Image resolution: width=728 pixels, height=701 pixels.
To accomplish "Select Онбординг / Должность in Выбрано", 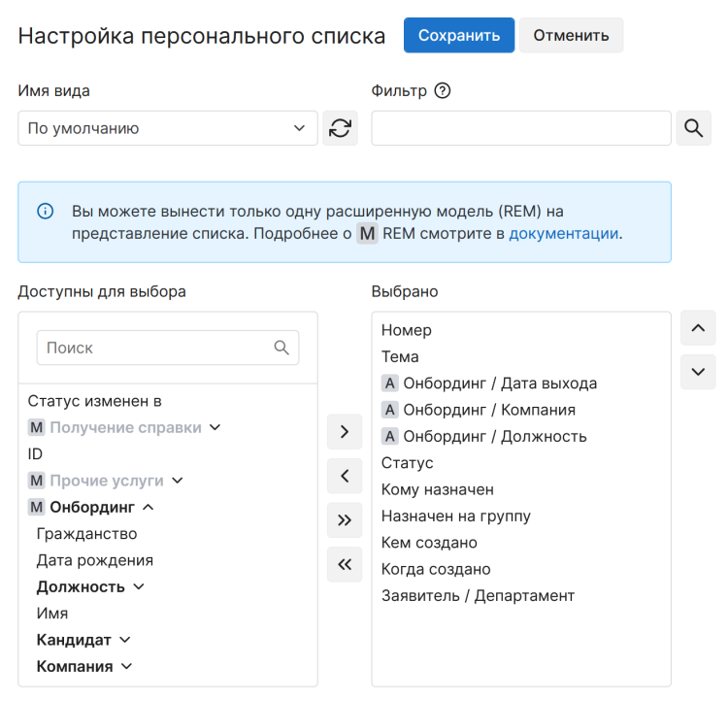I will pos(495,436).
